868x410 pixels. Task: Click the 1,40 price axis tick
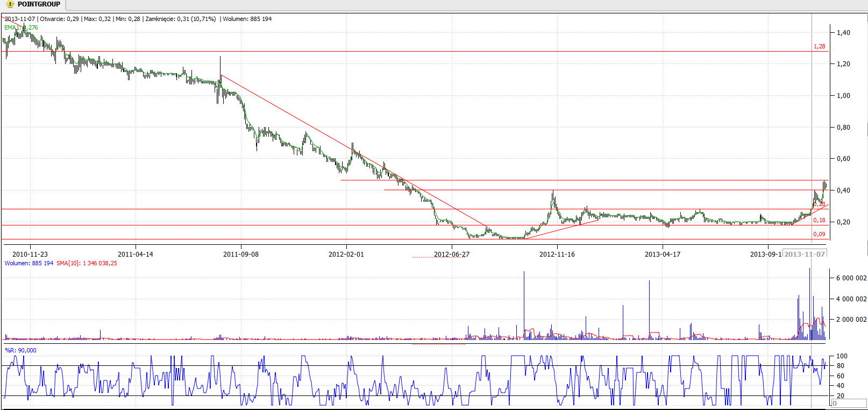pos(843,32)
